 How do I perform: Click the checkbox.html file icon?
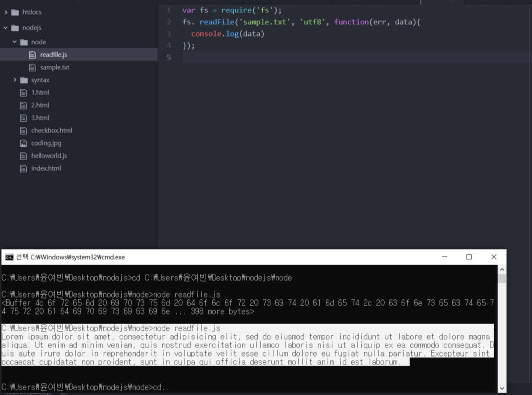point(24,131)
